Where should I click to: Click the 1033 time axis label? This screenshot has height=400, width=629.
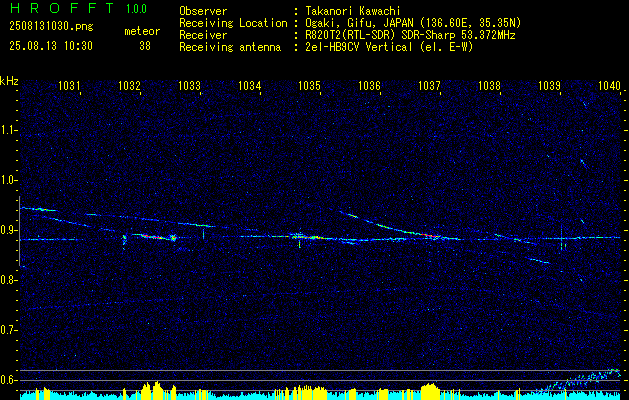tap(189, 85)
